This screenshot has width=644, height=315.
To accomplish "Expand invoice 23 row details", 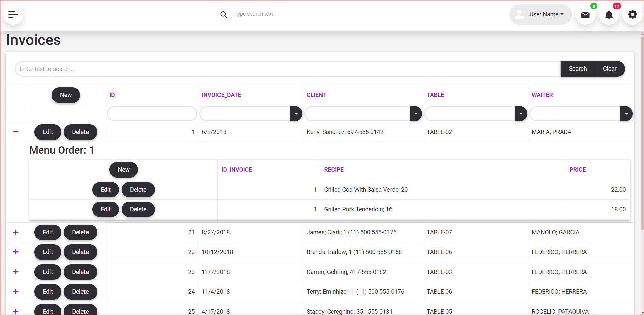I will pos(16,272).
